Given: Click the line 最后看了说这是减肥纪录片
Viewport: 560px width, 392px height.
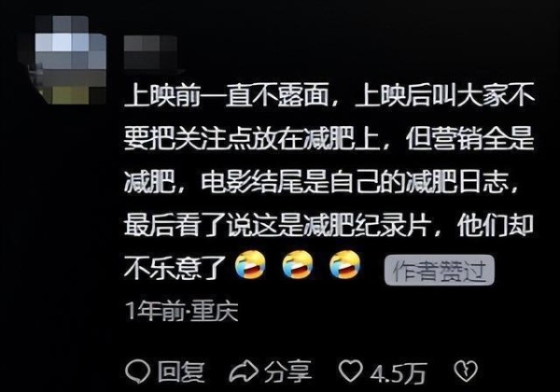Looking at the screenshot, I should (x=276, y=225).
